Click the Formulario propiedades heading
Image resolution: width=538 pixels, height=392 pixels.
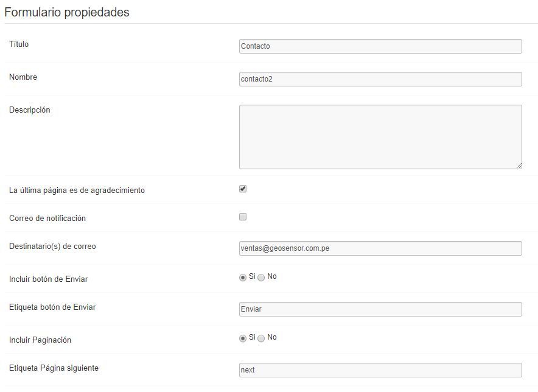pyautogui.click(x=67, y=12)
